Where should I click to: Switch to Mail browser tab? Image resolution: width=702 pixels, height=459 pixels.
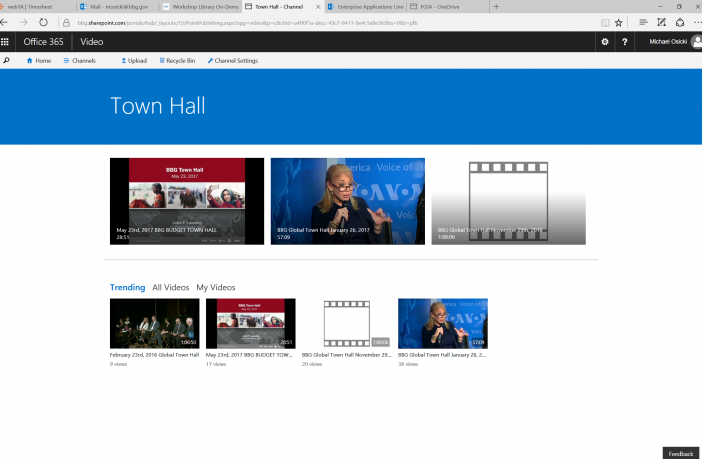(118, 7)
